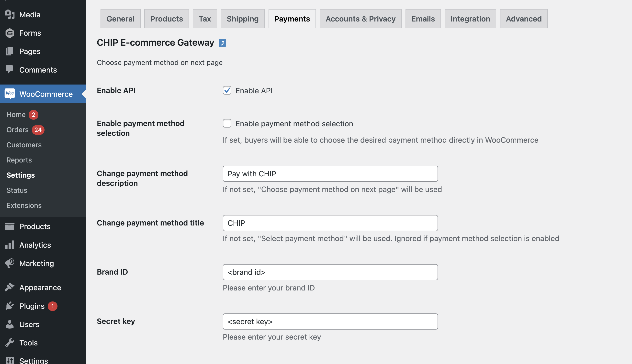Click the Users person icon
The height and width of the screenshot is (364, 632).
click(x=10, y=324)
